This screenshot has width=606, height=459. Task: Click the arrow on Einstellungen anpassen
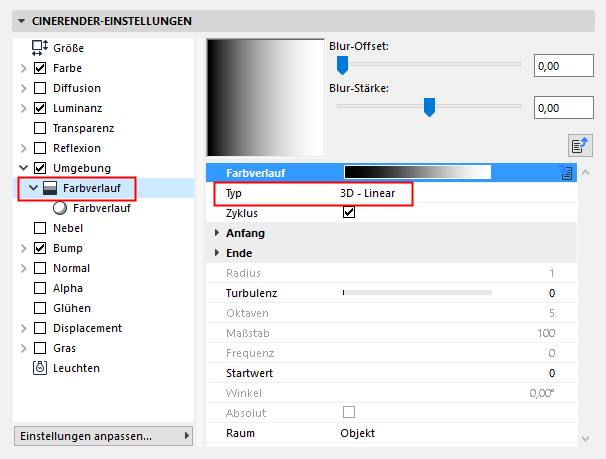186,436
